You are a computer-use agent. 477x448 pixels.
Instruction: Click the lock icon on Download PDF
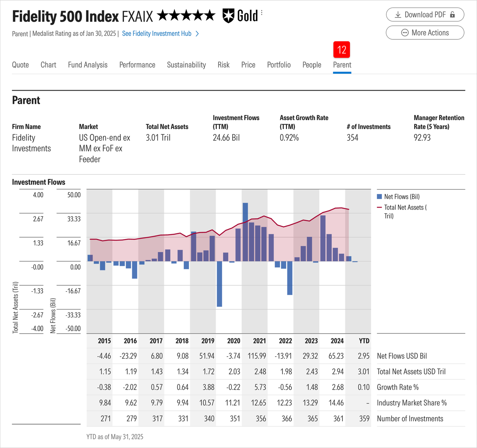tap(452, 15)
